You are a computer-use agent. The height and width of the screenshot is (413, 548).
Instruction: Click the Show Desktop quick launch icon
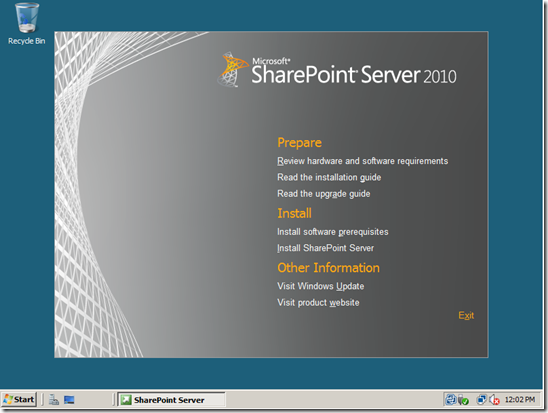[69, 400]
